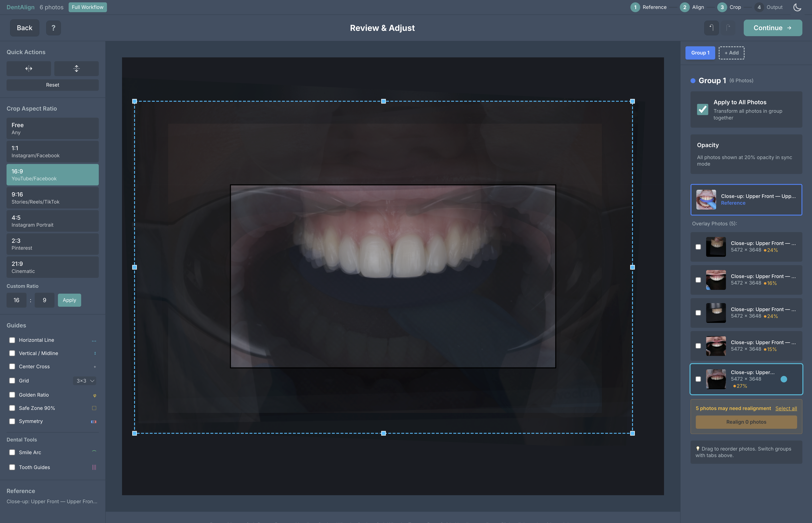Enable the Smile Arc dental tool
The width and height of the screenshot is (812, 523).
[12, 452]
